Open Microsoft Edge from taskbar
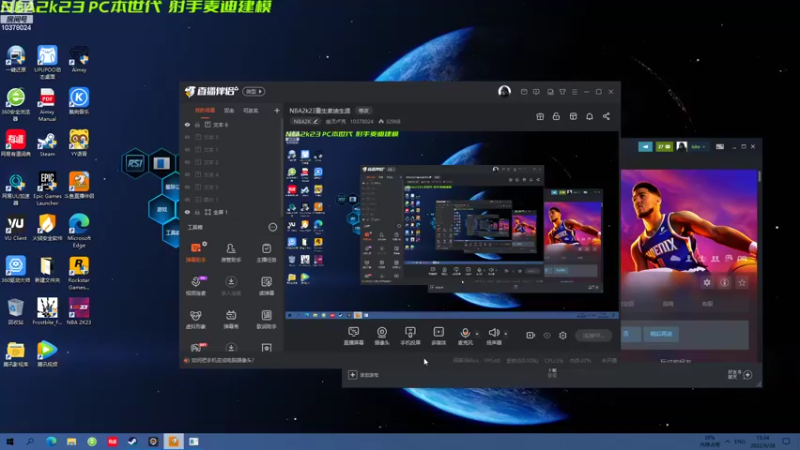 [x=51, y=441]
